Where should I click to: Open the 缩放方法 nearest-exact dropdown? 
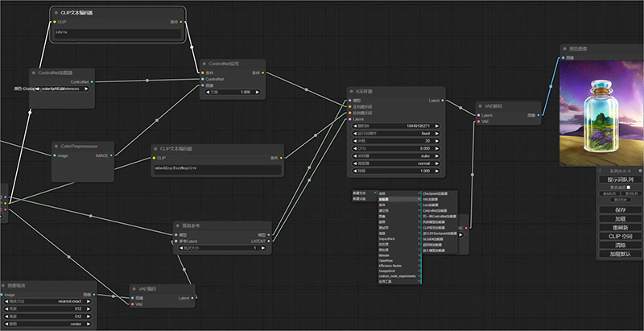tap(47, 301)
